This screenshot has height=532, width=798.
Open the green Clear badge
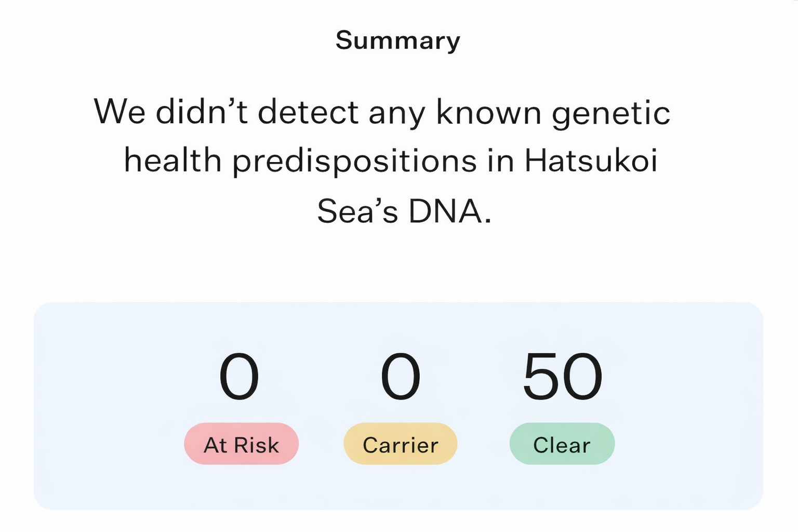562,444
